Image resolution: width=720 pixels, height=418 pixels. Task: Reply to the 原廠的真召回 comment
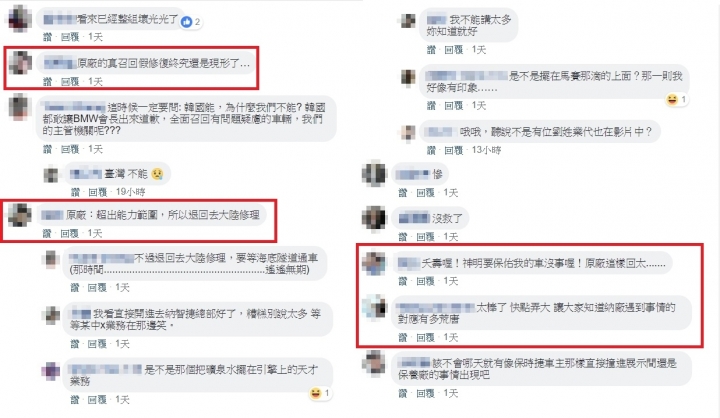(x=70, y=82)
